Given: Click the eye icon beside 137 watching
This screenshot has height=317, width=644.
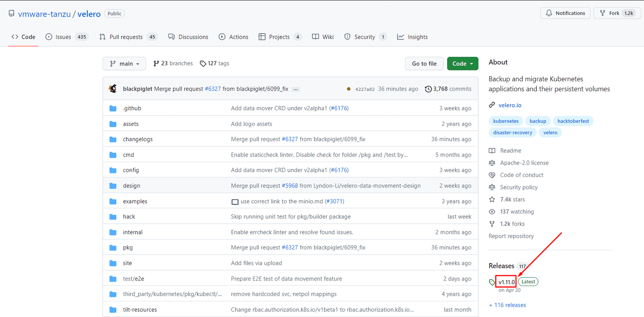Looking at the screenshot, I should [x=492, y=212].
